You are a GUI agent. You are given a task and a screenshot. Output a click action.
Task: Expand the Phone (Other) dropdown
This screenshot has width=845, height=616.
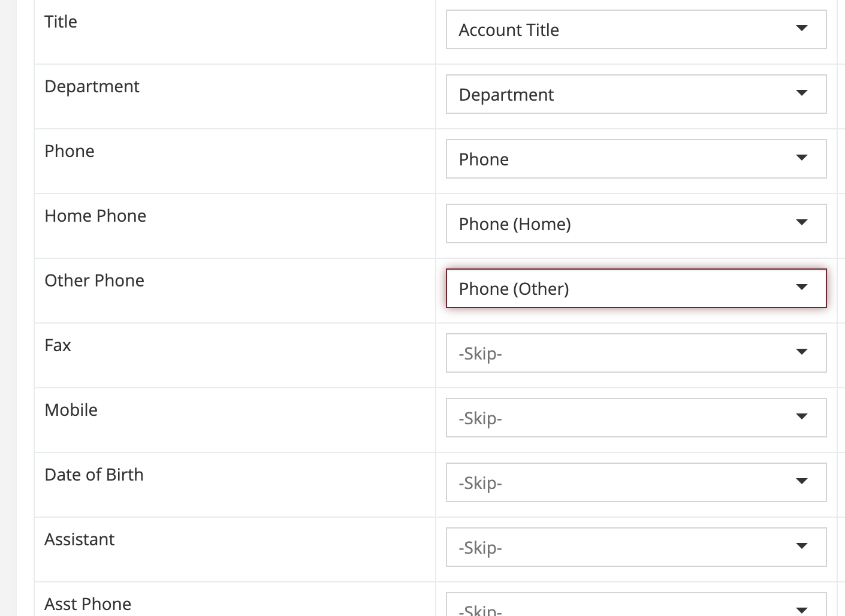(636, 288)
